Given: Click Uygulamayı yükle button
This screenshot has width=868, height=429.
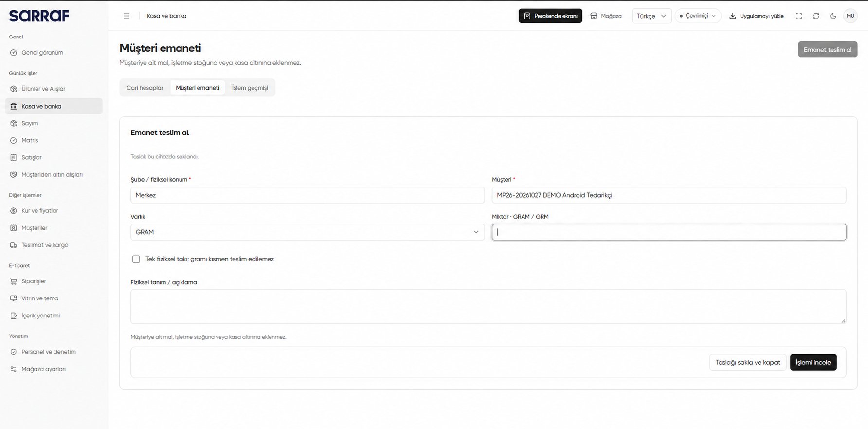Looking at the screenshot, I should [757, 16].
